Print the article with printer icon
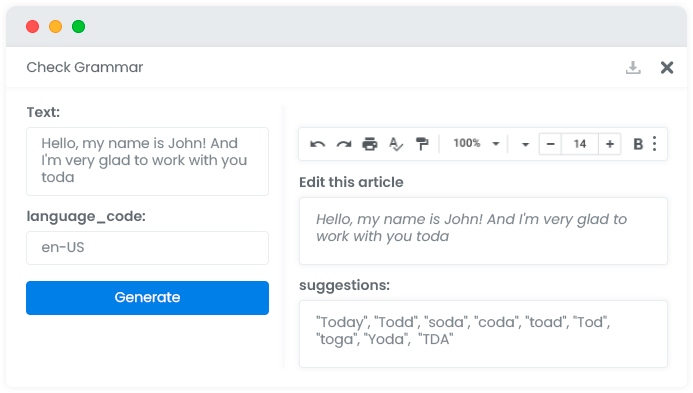Screen dimensions: 693x393 [369, 144]
